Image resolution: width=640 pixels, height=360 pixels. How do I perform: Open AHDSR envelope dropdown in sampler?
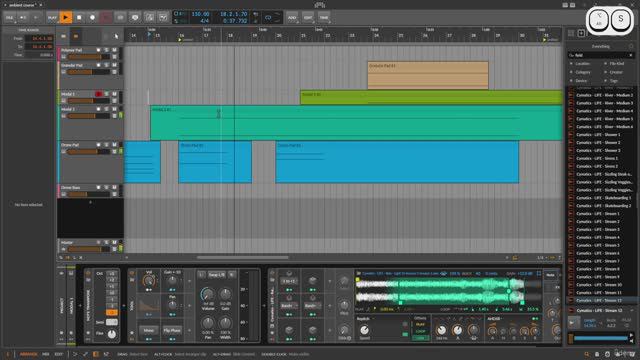point(496,319)
